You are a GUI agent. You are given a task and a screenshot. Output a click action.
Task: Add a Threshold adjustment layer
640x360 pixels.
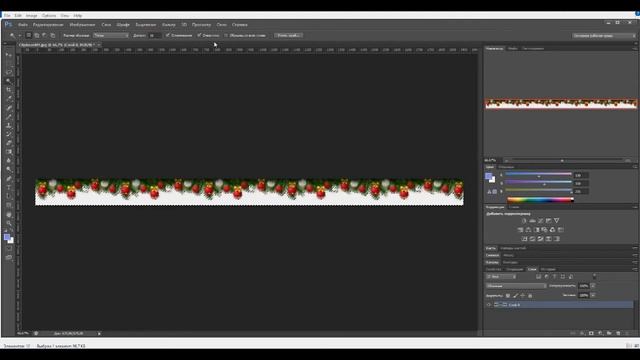[x=540, y=239]
